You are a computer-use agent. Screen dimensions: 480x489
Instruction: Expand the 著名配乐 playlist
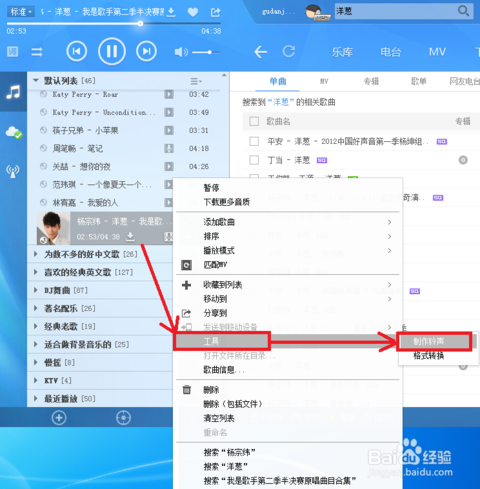(36, 308)
